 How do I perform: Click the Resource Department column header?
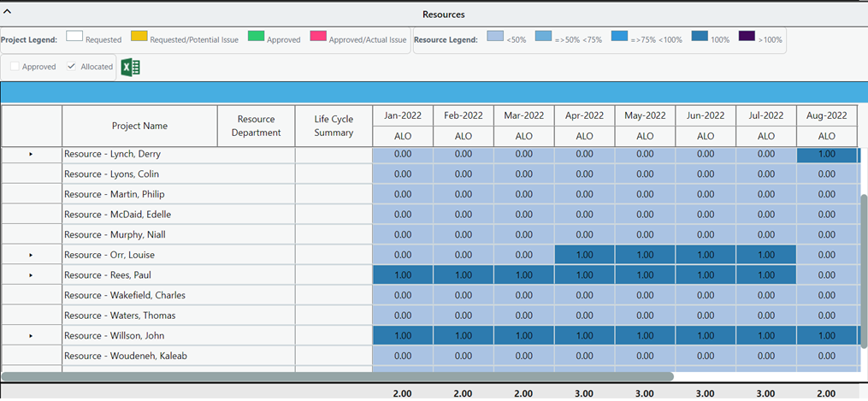pyautogui.click(x=257, y=126)
